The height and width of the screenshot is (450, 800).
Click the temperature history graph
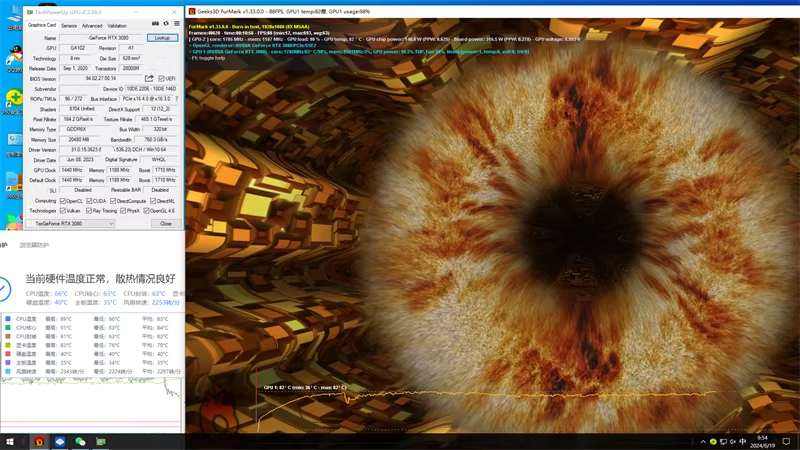coord(91,405)
